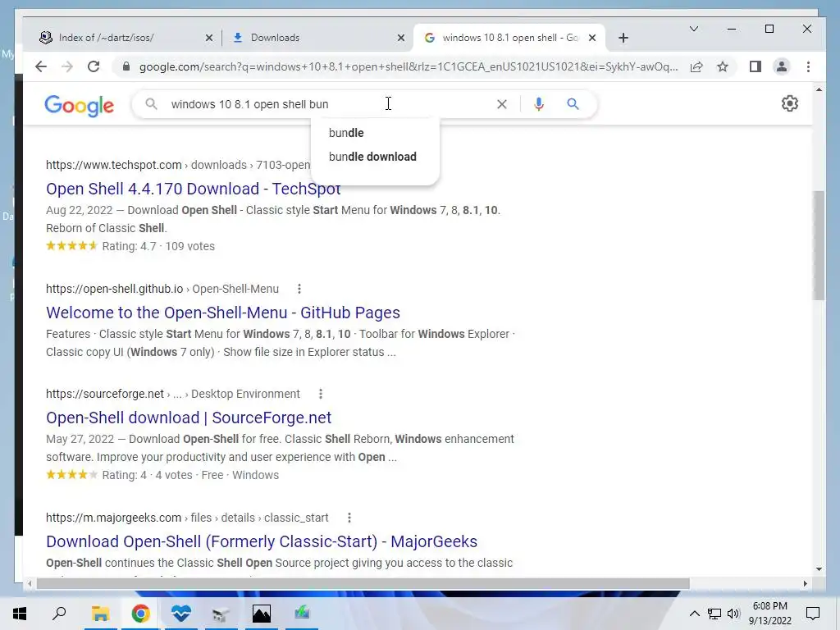Open a new tab with the plus button

pyautogui.click(x=623, y=38)
